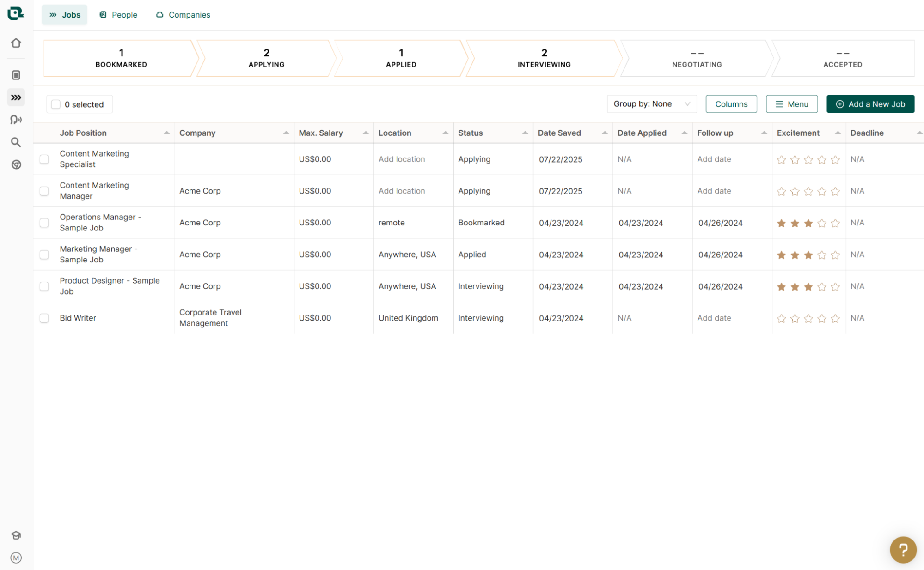
Task: Switch to the Companies tab
Action: (183, 14)
